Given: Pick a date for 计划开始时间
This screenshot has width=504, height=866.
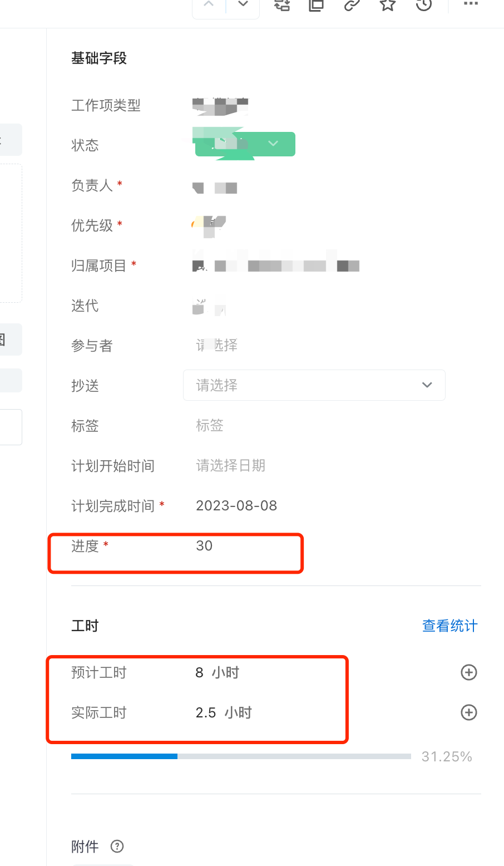Looking at the screenshot, I should [231, 465].
